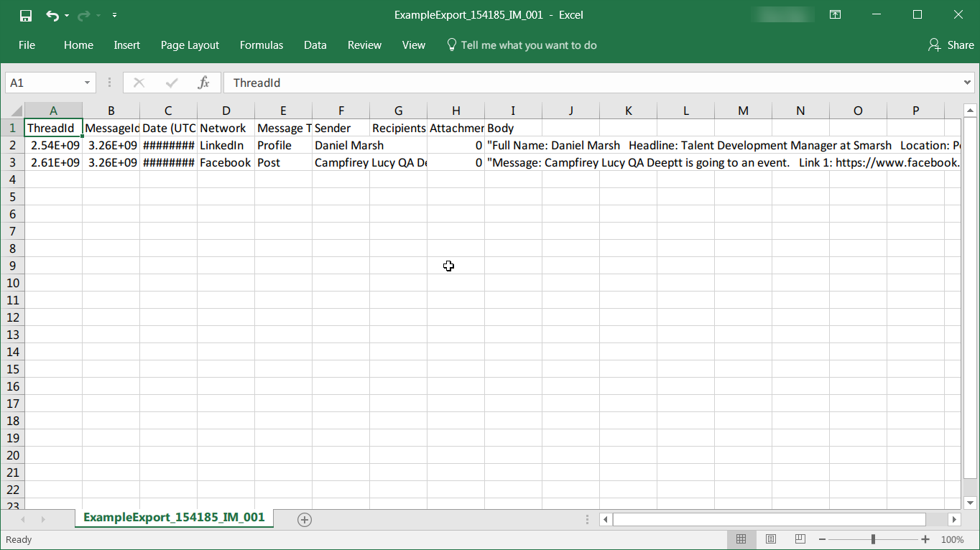980x550 pixels.
Task: Select Page Break Preview in status bar
Action: [x=799, y=539]
